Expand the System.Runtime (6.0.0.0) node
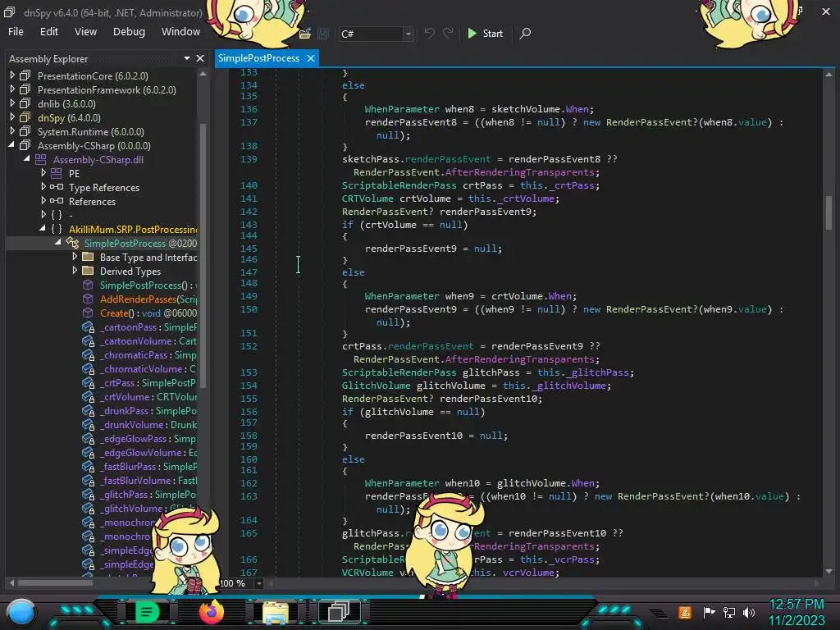The height and width of the screenshot is (630, 840). click(12, 131)
